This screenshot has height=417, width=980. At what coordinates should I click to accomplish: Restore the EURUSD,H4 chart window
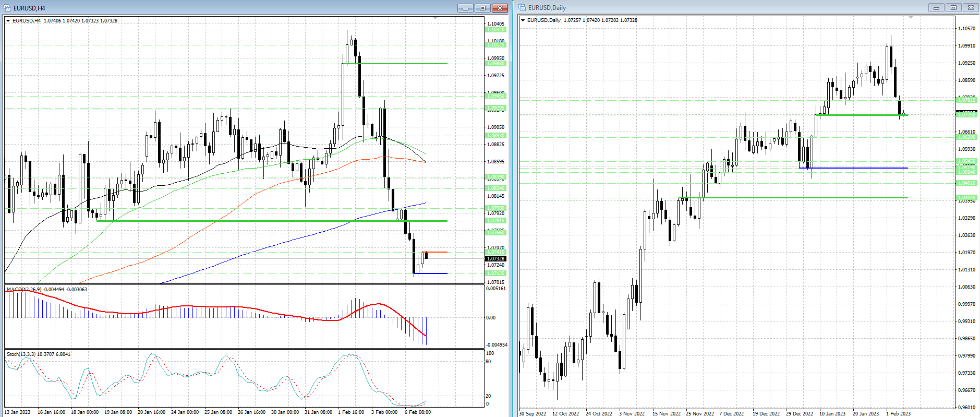click(x=482, y=8)
